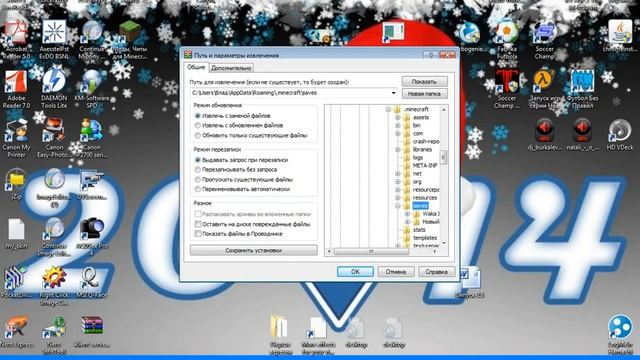Expand the net folder node

(x=398, y=173)
